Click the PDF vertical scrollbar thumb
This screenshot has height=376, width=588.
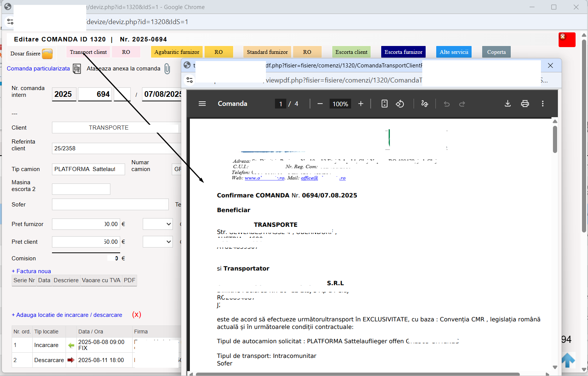[x=555, y=139]
